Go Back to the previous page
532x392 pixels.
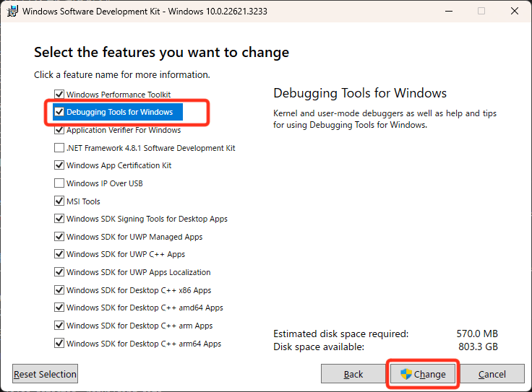[353, 374]
